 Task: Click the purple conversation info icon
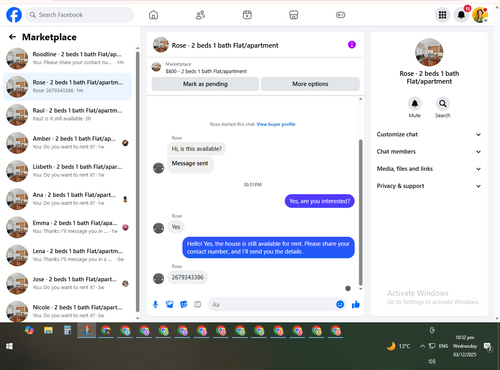(x=352, y=45)
